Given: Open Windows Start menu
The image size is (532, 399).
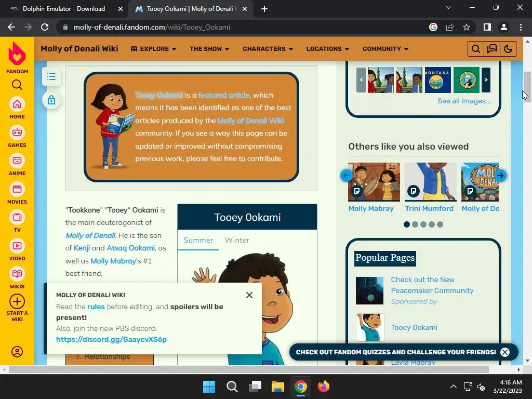Looking at the screenshot, I should [x=209, y=386].
